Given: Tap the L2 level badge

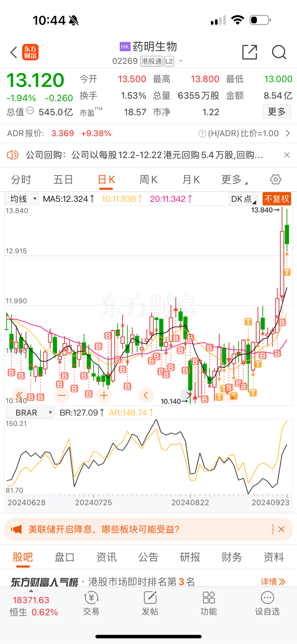Looking at the screenshot, I should (169, 61).
